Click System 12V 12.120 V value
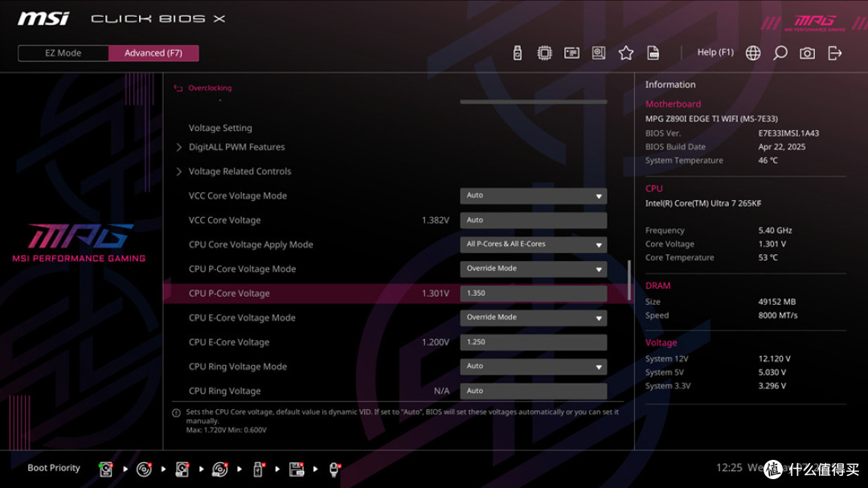The height and width of the screenshot is (488, 868). click(775, 359)
